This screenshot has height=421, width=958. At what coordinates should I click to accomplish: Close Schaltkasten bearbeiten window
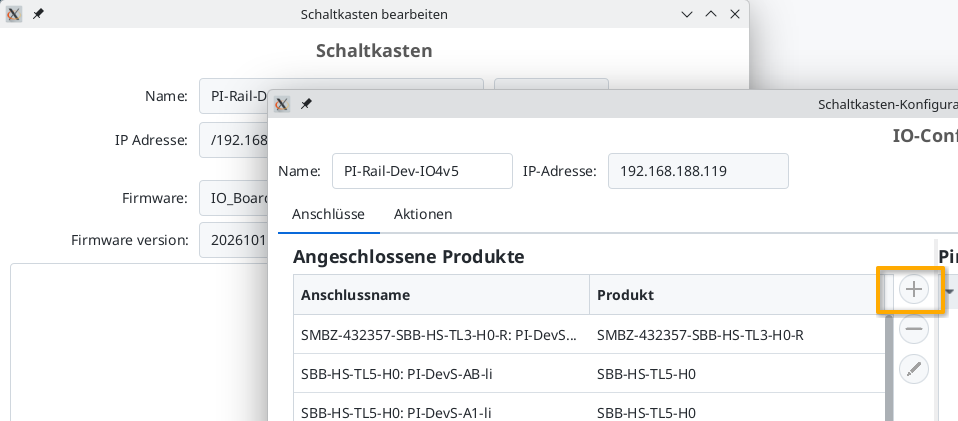coord(735,13)
